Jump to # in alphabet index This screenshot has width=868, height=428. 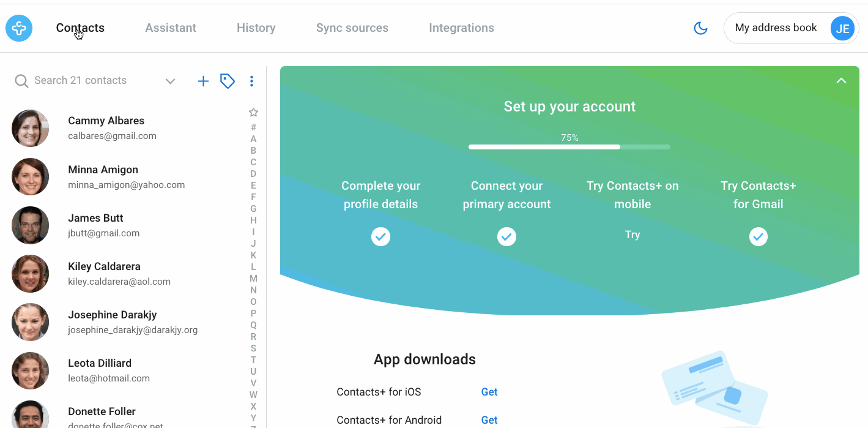(253, 127)
